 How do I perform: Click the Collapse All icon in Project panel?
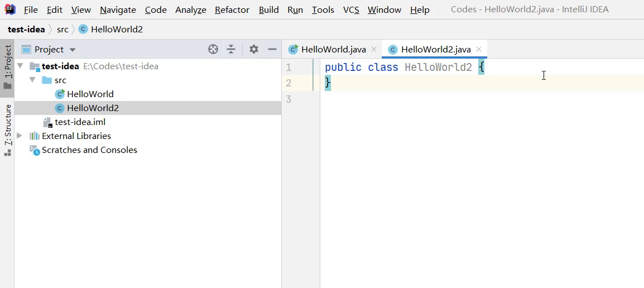point(231,49)
